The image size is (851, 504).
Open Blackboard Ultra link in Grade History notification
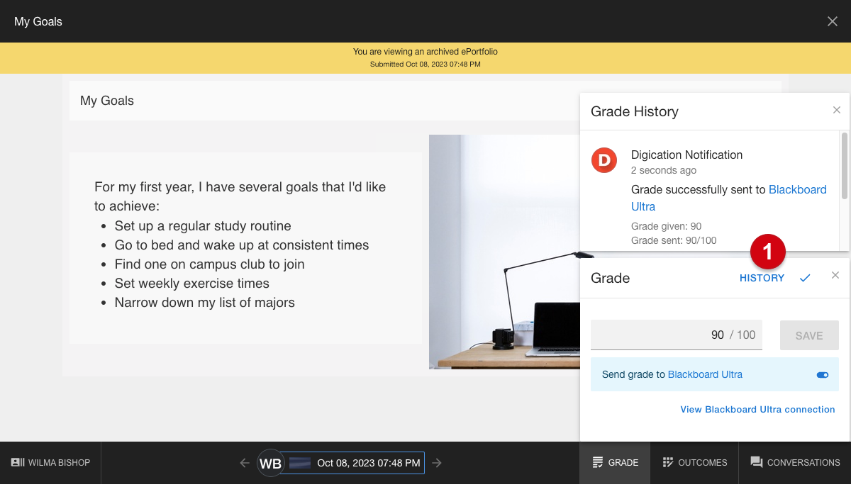[x=729, y=198]
